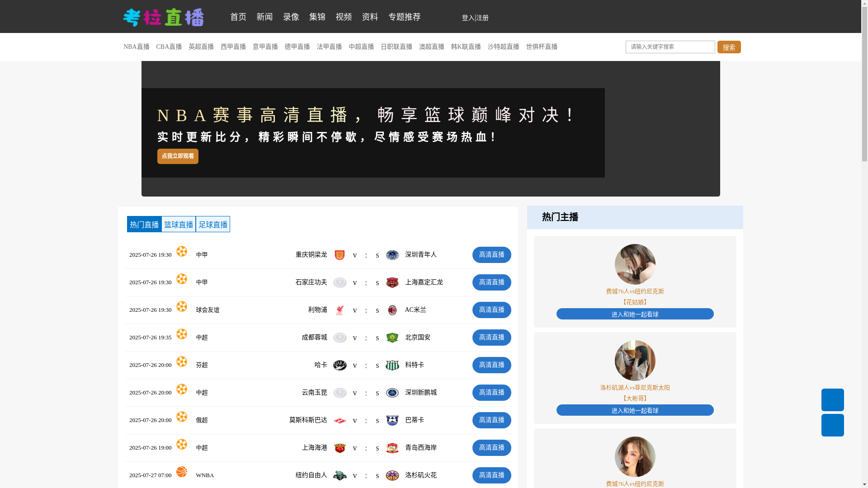Viewport: 868px width, 488px height.
Task: Click 高清直播 for 成都蓉城 vs 北京国安
Action: tap(492, 338)
